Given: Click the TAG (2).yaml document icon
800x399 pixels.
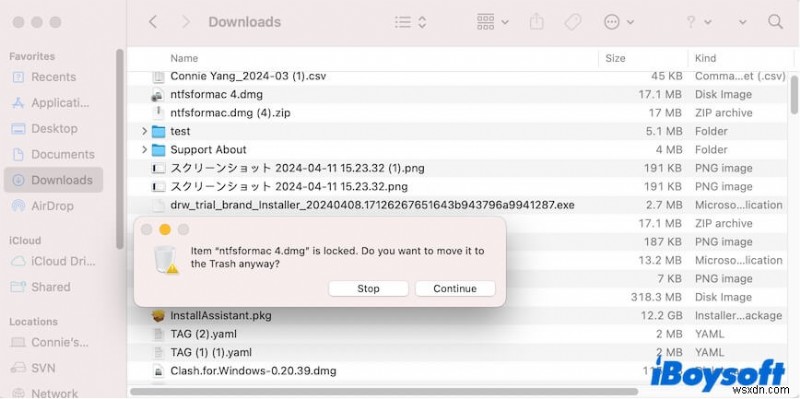Looking at the screenshot, I should pyautogui.click(x=159, y=334).
